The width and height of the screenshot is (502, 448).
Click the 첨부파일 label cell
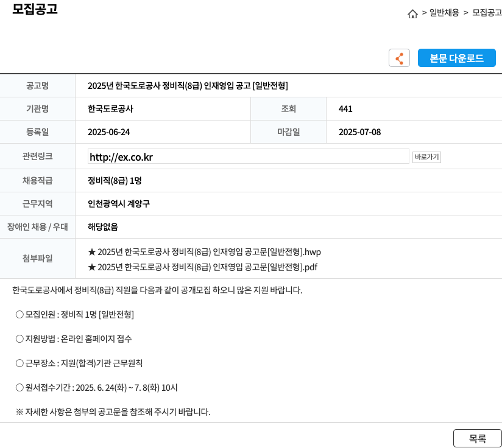pos(37,258)
